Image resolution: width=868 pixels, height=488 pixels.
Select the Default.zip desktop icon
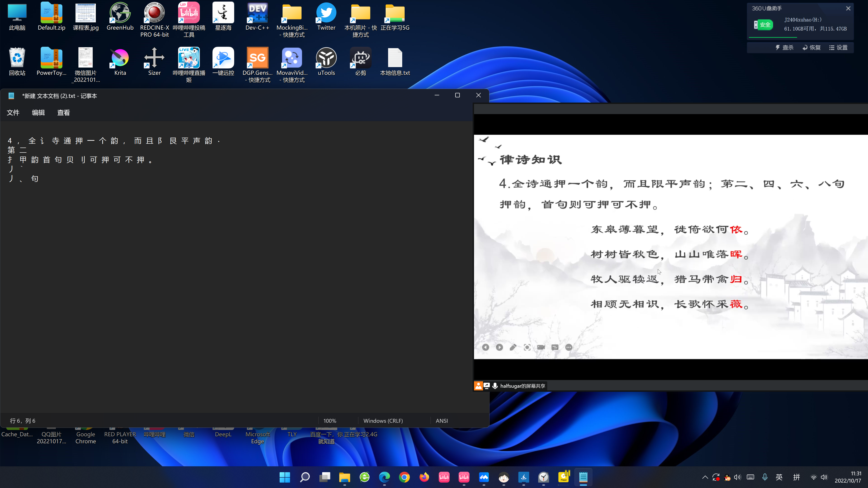(x=51, y=17)
